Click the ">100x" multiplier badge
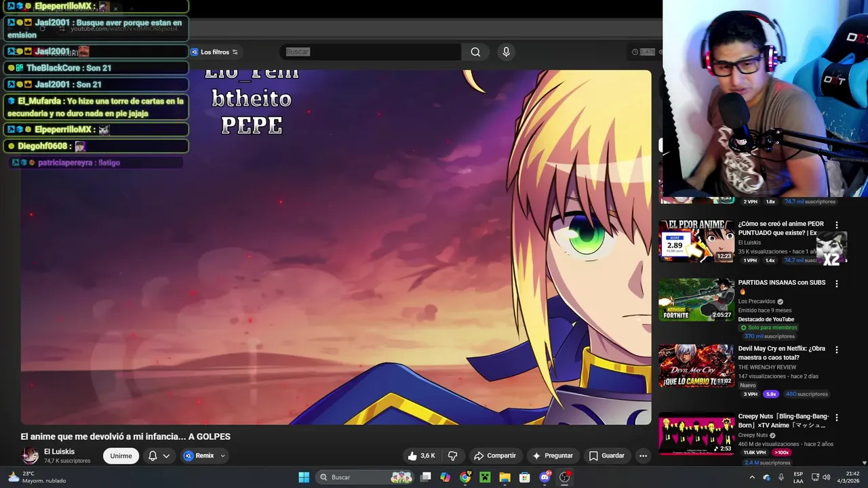868x488 pixels. [x=782, y=453]
